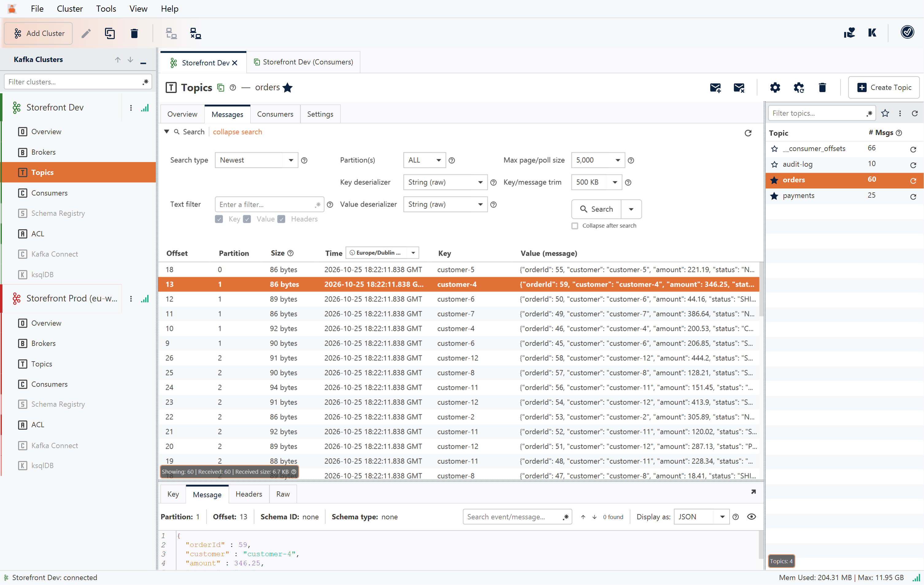Click the edit cluster pencil icon

pos(86,33)
